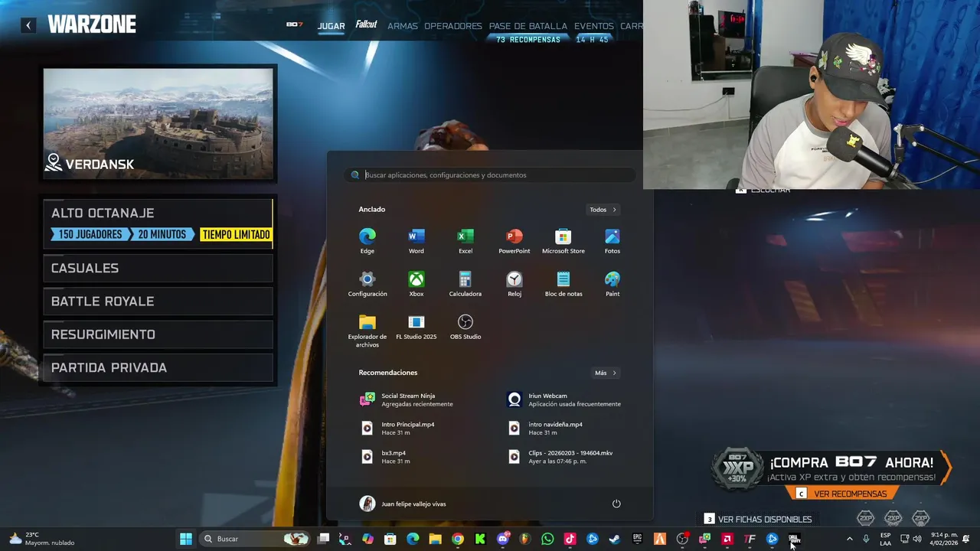The image size is (980, 551).
Task: Open Calculadora app
Action: pos(465,283)
